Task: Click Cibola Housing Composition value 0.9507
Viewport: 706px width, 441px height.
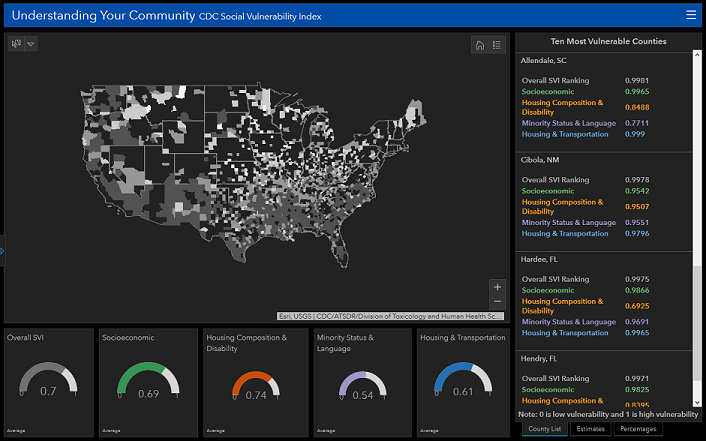Action: point(637,207)
